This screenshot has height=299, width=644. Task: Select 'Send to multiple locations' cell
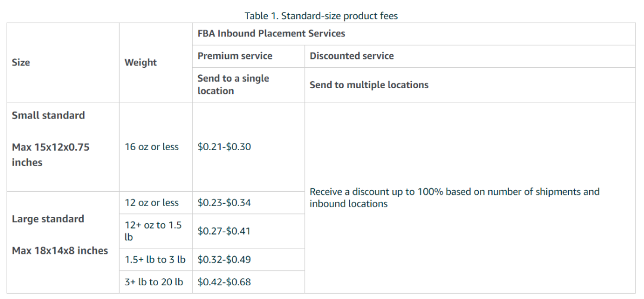tap(369, 85)
